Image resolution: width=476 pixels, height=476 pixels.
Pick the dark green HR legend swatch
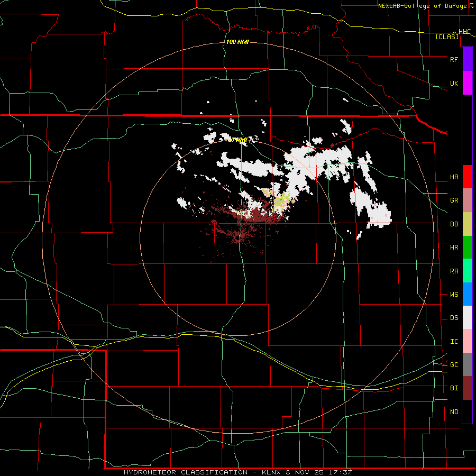(467, 248)
